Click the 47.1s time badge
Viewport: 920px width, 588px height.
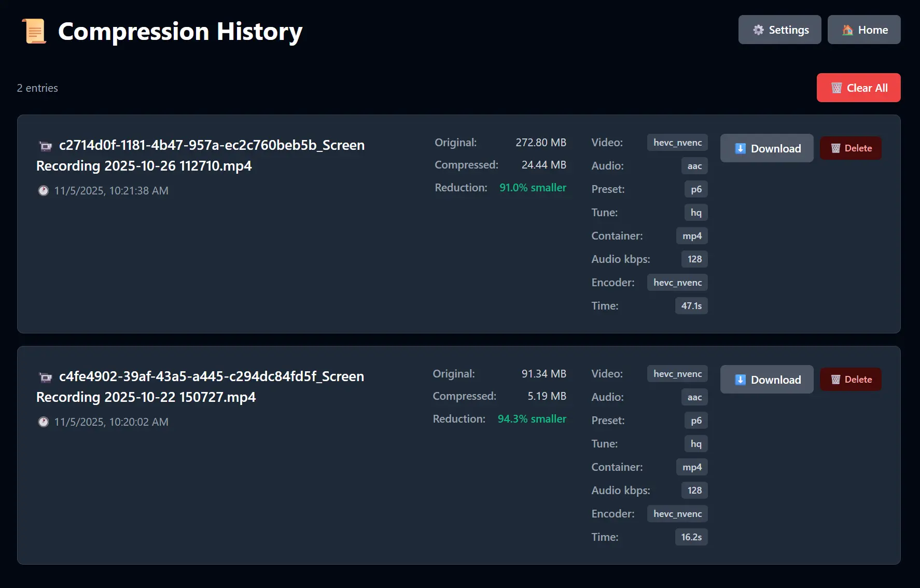click(691, 306)
